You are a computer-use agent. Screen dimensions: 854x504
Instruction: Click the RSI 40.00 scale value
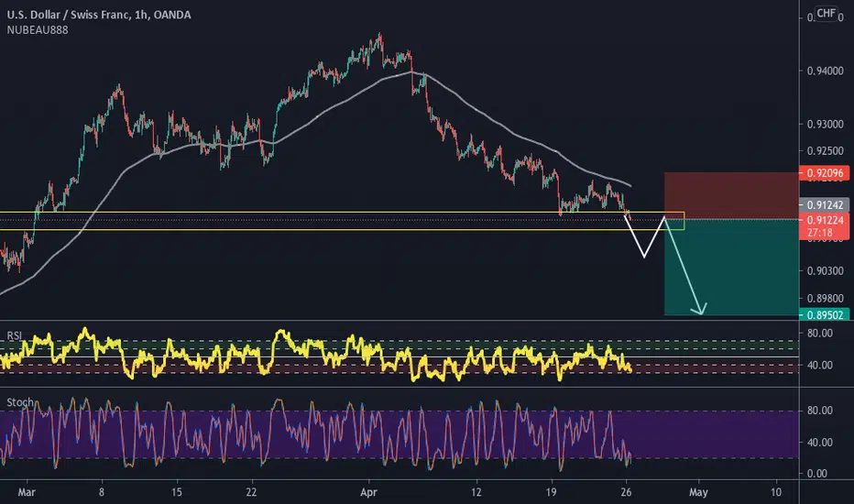coord(820,365)
